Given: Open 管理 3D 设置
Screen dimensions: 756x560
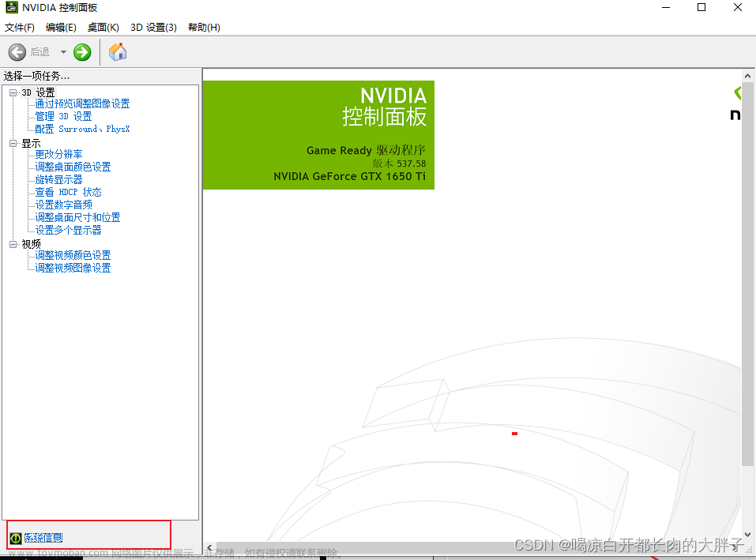Looking at the screenshot, I should click(63, 116).
